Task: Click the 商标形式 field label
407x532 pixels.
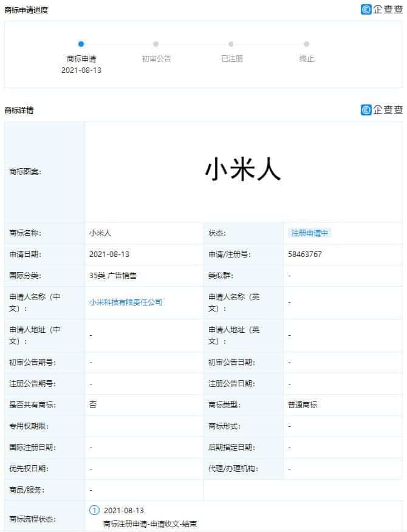Action: pyautogui.click(x=224, y=426)
